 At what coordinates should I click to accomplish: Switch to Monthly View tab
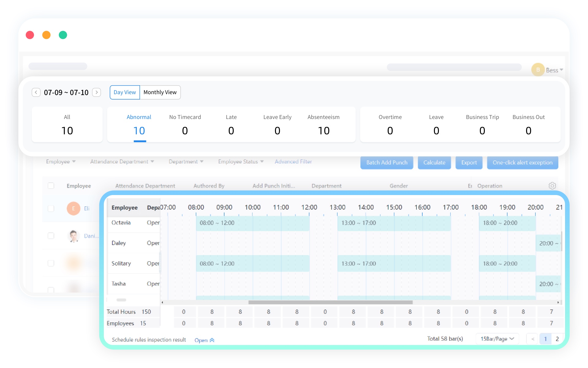160,92
